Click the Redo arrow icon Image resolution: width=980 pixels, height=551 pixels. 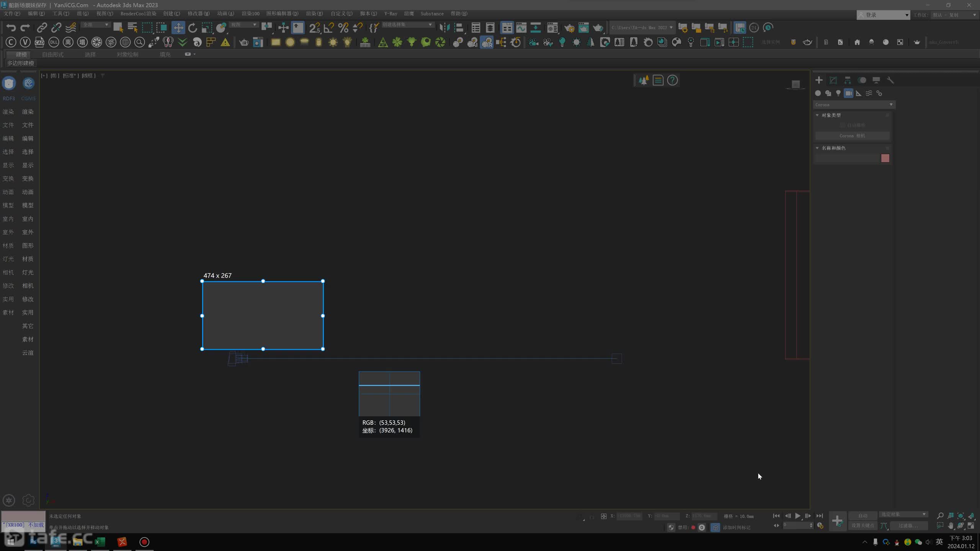pos(25,28)
